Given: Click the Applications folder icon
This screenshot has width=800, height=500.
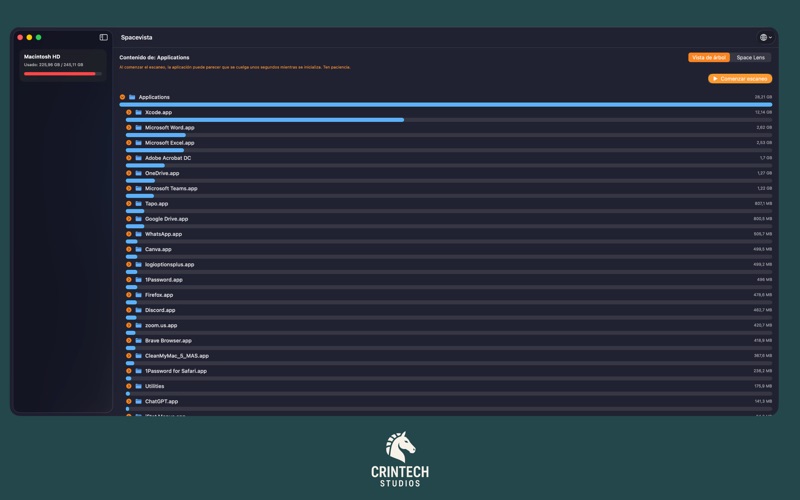Looking at the screenshot, I should (132, 97).
